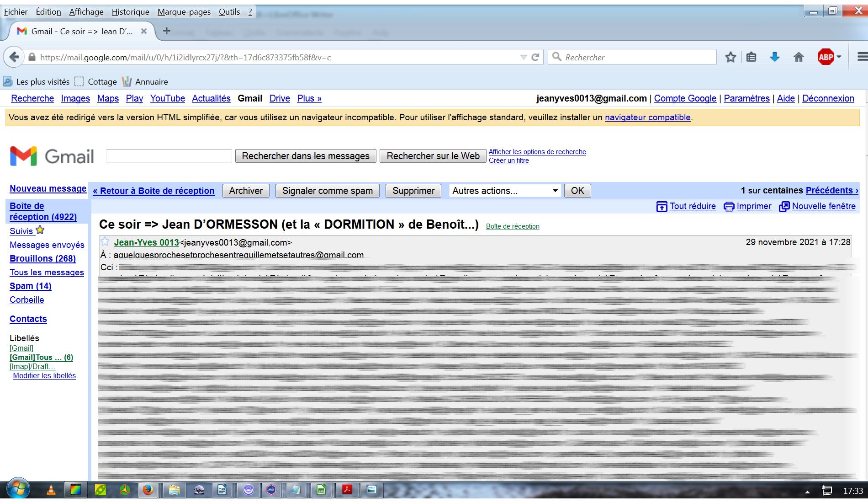Screen dimensions: 868x503
Task: Open the Les plus visités bookmark
Action: pyautogui.click(x=37, y=82)
